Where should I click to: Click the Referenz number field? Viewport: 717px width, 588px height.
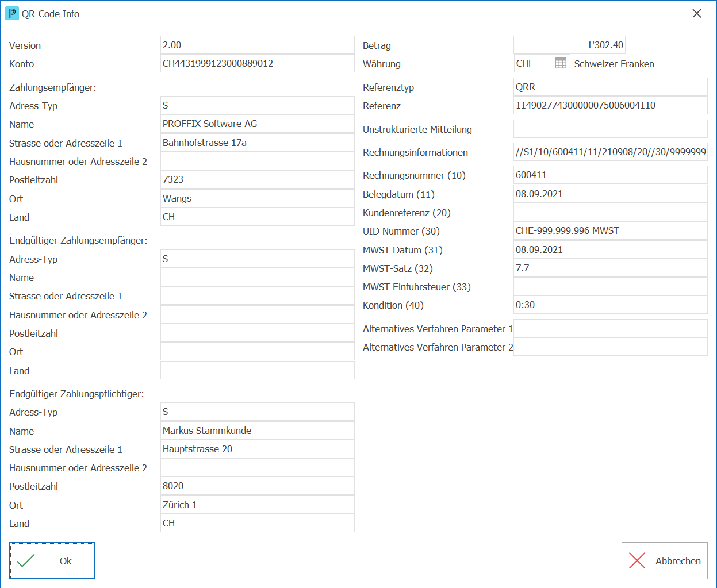(611, 105)
